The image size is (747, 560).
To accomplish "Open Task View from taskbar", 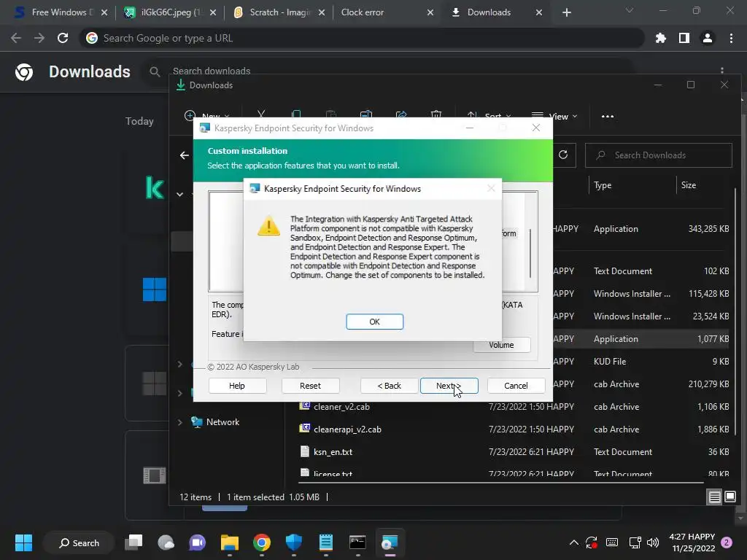I will pos(134,542).
